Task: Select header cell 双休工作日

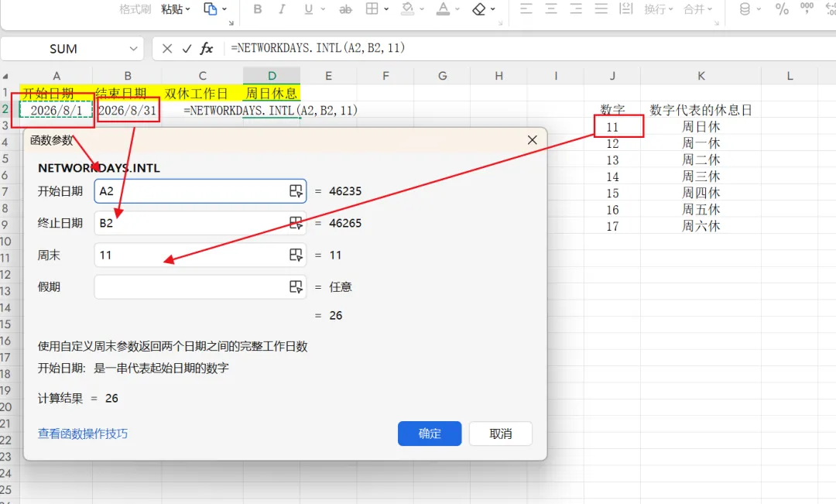Action: [x=203, y=94]
